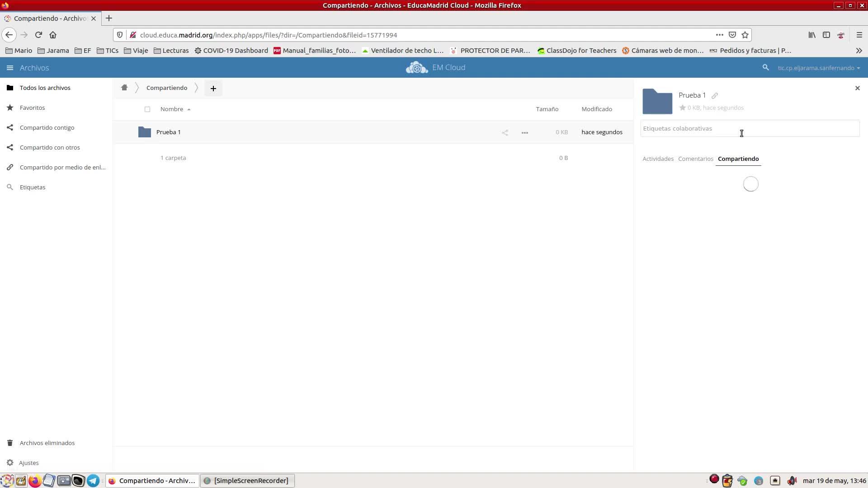Screen dimensions: 868x488
Task: Show more bookmarks with the chevron
Action: (859, 51)
